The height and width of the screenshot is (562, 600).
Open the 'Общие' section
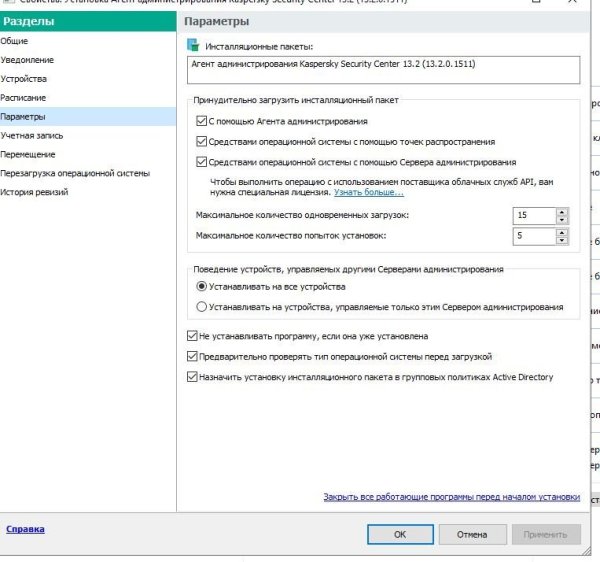(88, 41)
